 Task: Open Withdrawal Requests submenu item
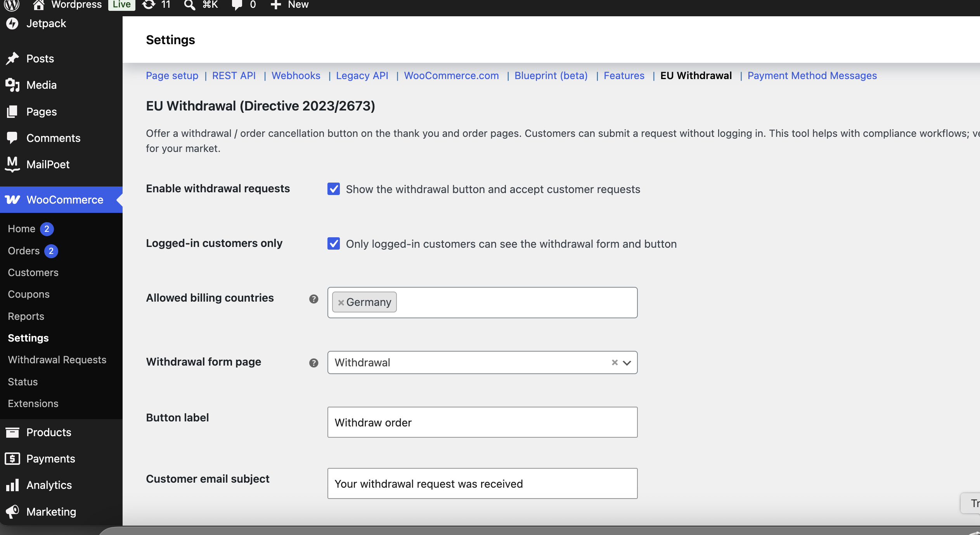pyautogui.click(x=57, y=360)
